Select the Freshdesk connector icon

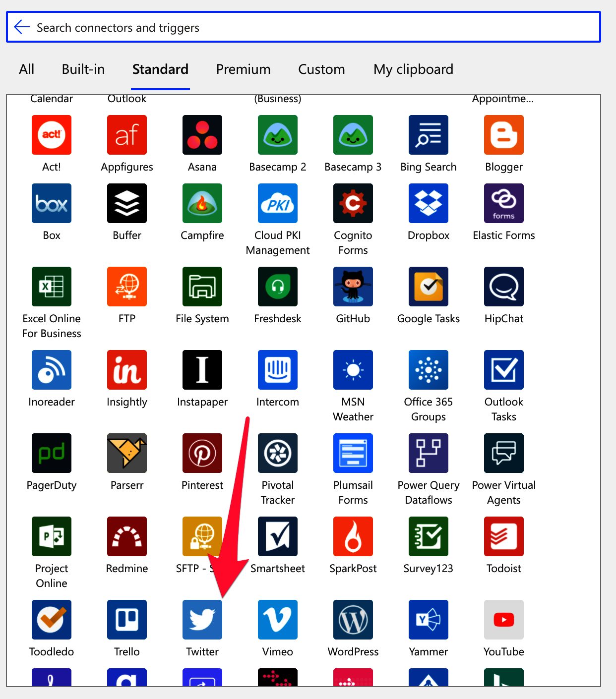[x=278, y=287]
